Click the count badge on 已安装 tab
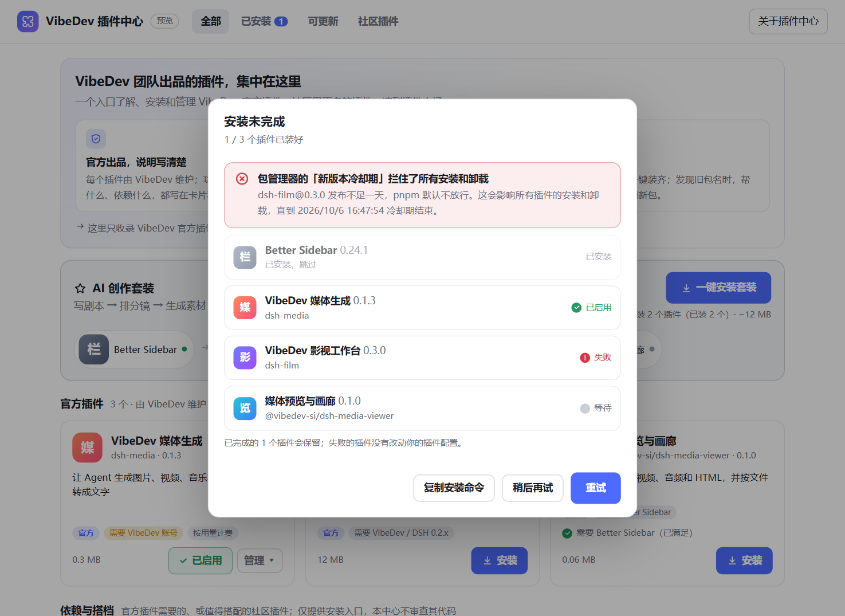 tap(281, 21)
